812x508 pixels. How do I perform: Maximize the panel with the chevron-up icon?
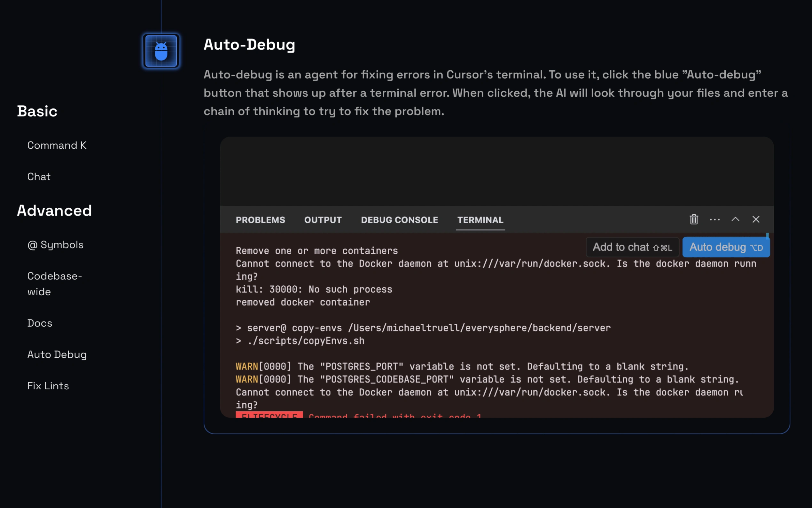[x=735, y=219]
